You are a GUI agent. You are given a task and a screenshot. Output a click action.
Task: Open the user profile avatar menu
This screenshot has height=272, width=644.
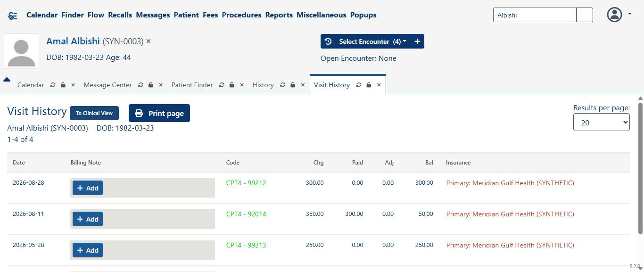coord(619,15)
